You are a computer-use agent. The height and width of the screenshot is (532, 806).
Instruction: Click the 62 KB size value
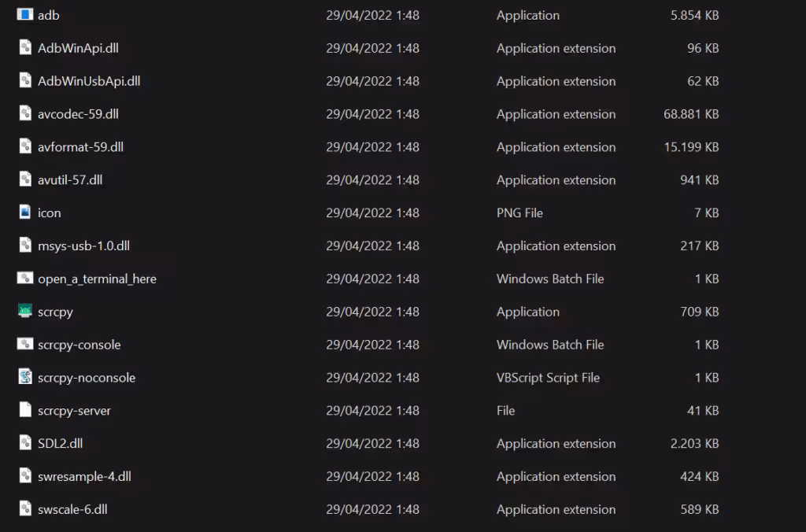click(703, 81)
